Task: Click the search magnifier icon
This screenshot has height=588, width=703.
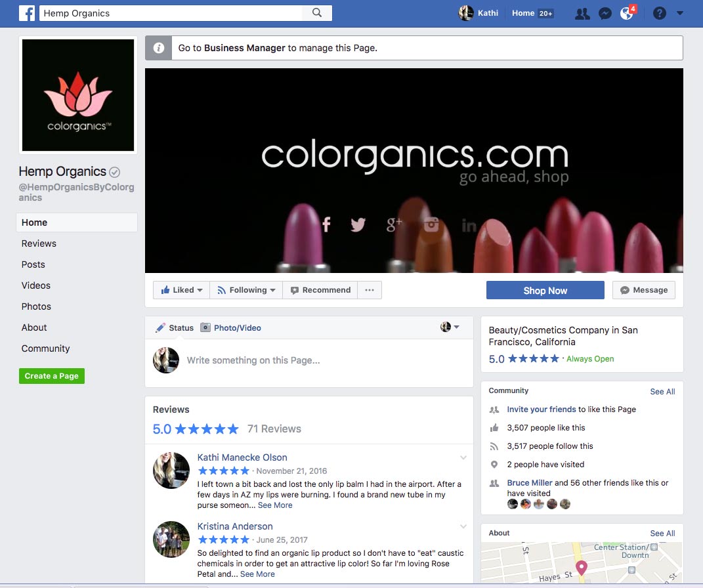Action: click(317, 13)
